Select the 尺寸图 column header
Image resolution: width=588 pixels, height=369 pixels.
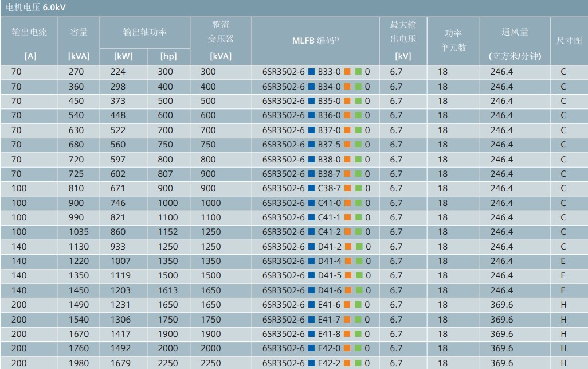[x=569, y=41]
